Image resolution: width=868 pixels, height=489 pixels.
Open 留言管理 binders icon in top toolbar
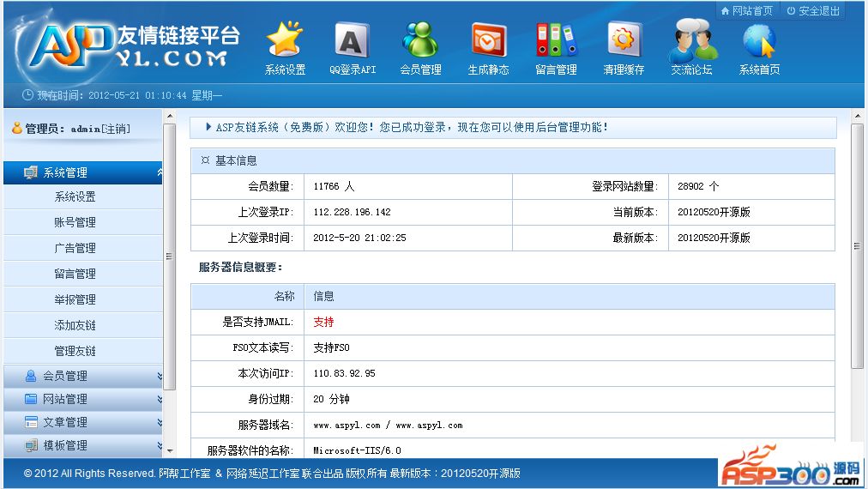pyautogui.click(x=557, y=39)
